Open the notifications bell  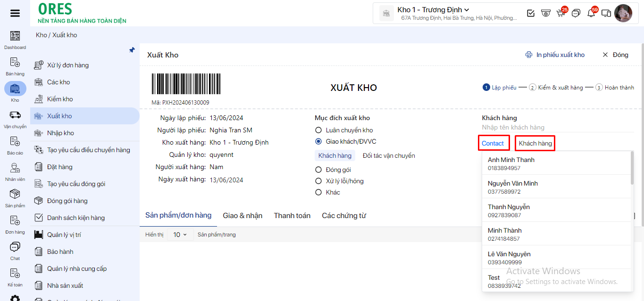pos(591,13)
